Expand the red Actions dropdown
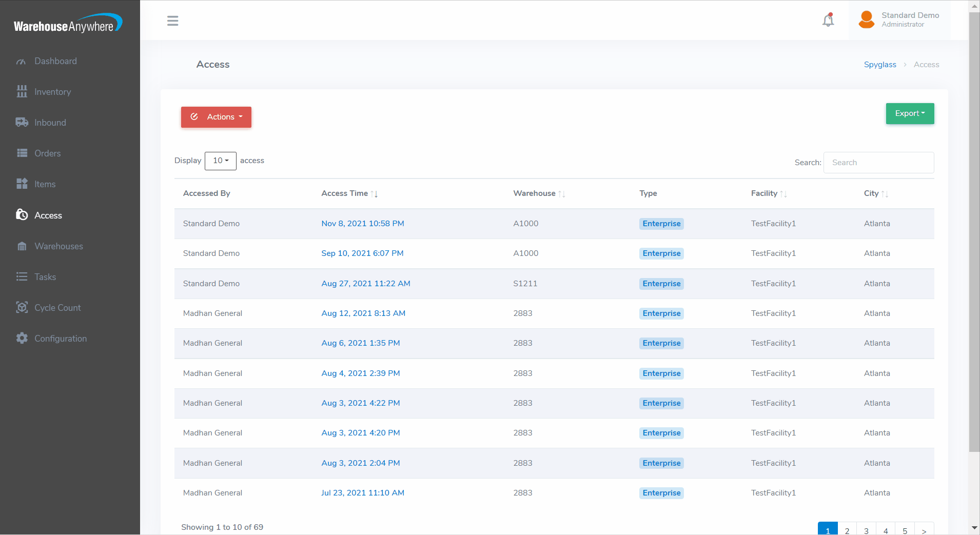Image resolution: width=980 pixels, height=535 pixels. tap(216, 117)
